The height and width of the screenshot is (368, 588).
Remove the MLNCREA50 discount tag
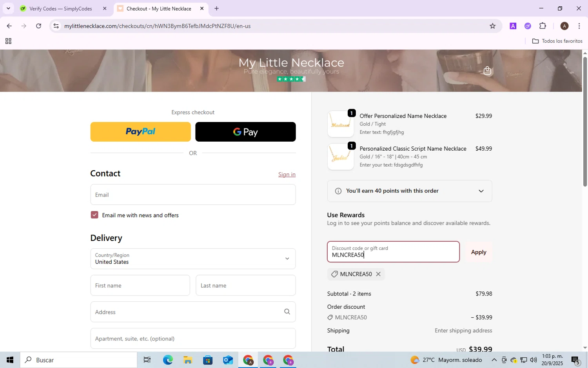tap(378, 274)
